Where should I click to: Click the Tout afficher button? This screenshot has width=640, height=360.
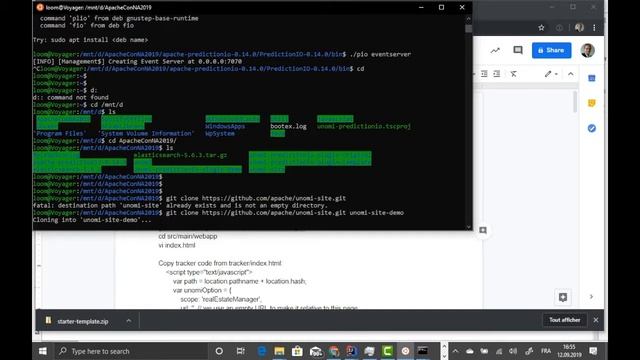(564, 320)
